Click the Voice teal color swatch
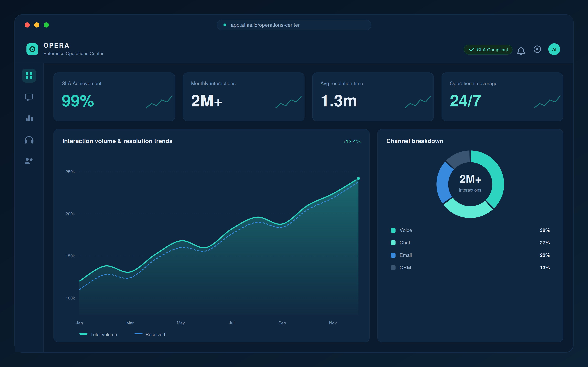 pyautogui.click(x=393, y=230)
